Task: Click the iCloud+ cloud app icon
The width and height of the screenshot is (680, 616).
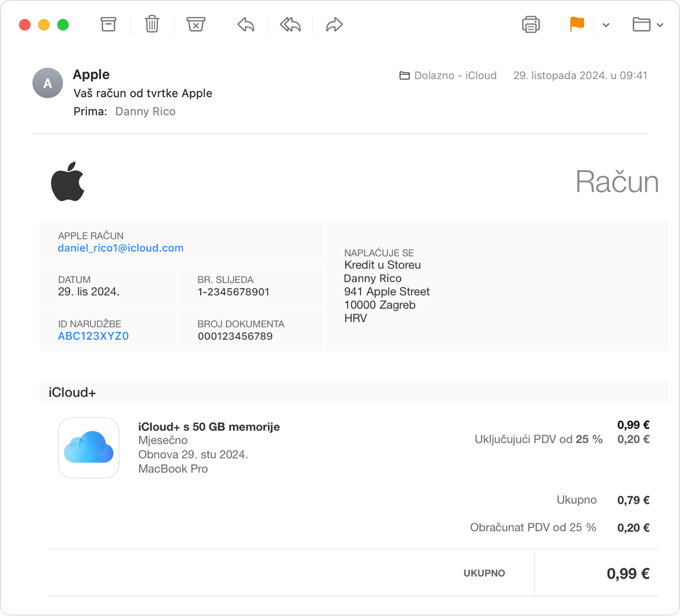Action: tap(89, 447)
